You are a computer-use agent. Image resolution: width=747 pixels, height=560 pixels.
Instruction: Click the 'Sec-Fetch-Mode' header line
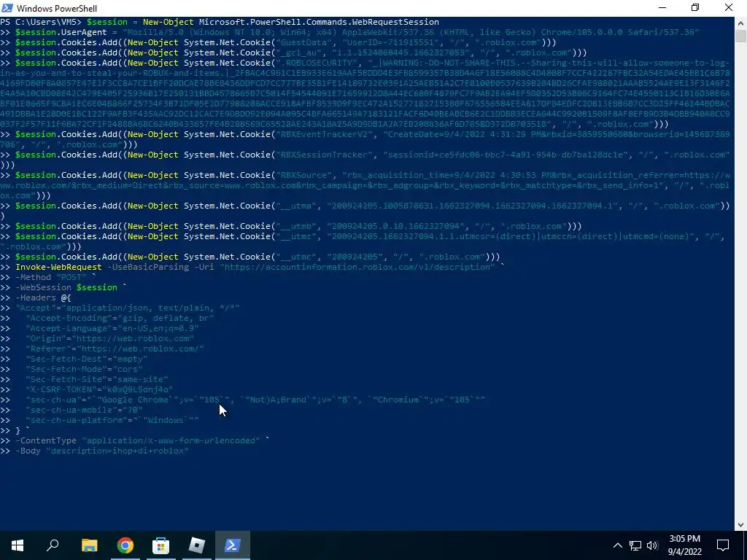[85, 369]
